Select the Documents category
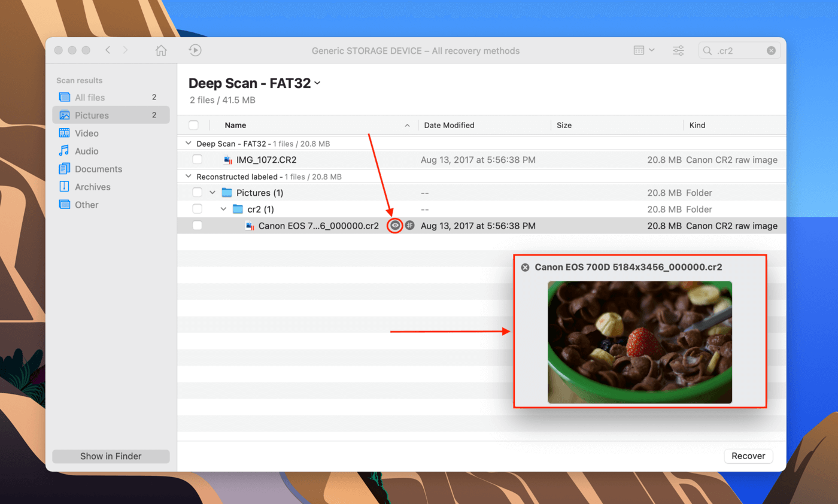Image resolution: width=838 pixels, height=504 pixels. (111, 169)
